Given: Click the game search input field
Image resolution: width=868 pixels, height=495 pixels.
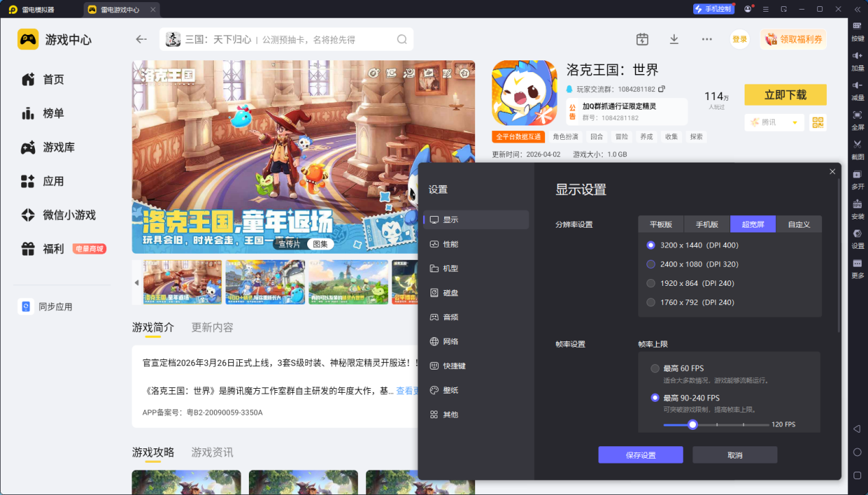Looking at the screenshot, I should click(x=288, y=40).
